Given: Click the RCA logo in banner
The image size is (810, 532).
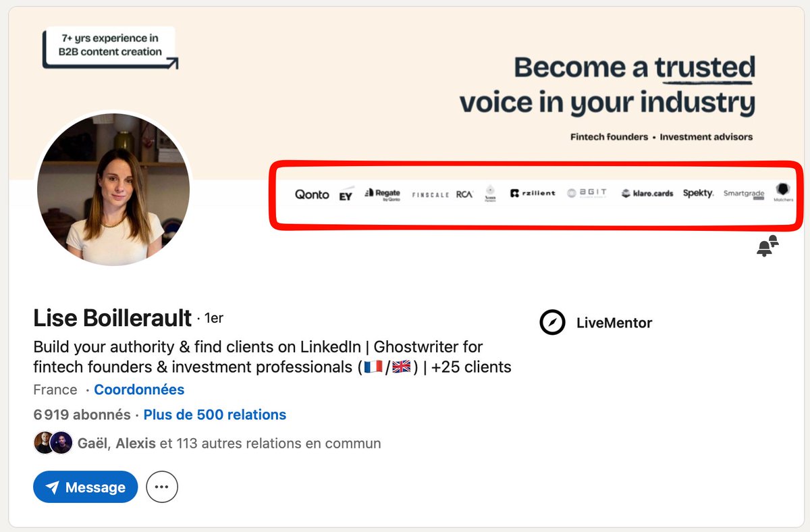Looking at the screenshot, I should pos(464,194).
